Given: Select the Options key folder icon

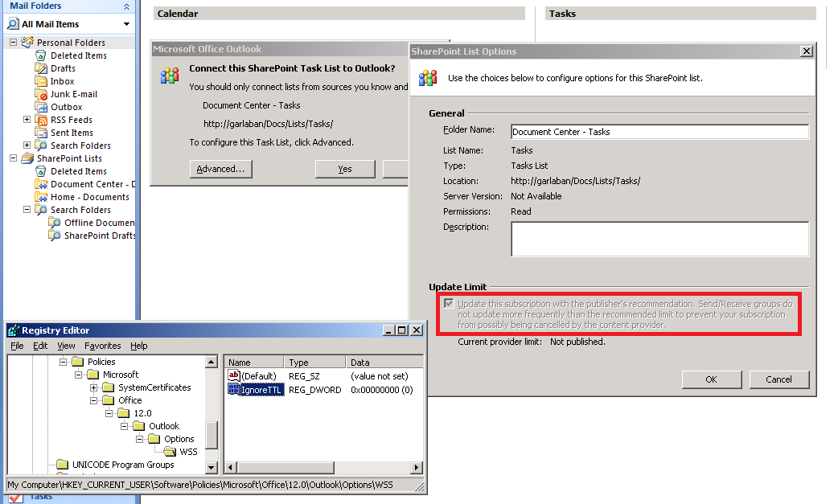Looking at the screenshot, I should (154, 439).
